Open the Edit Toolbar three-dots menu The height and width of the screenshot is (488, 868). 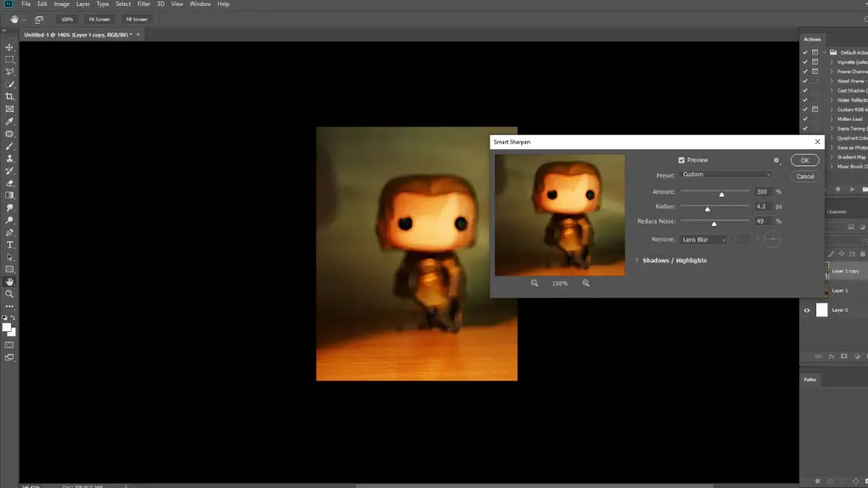pos(9,306)
